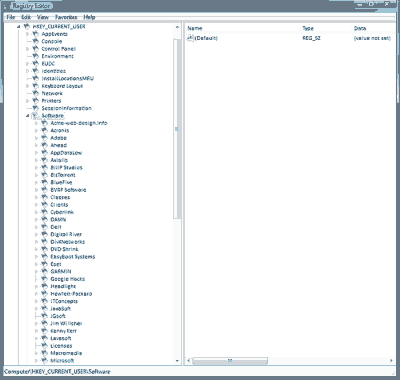Click the vertical scrollbar thumb in tree pane
Screen dimensions: 400x380
click(177, 129)
